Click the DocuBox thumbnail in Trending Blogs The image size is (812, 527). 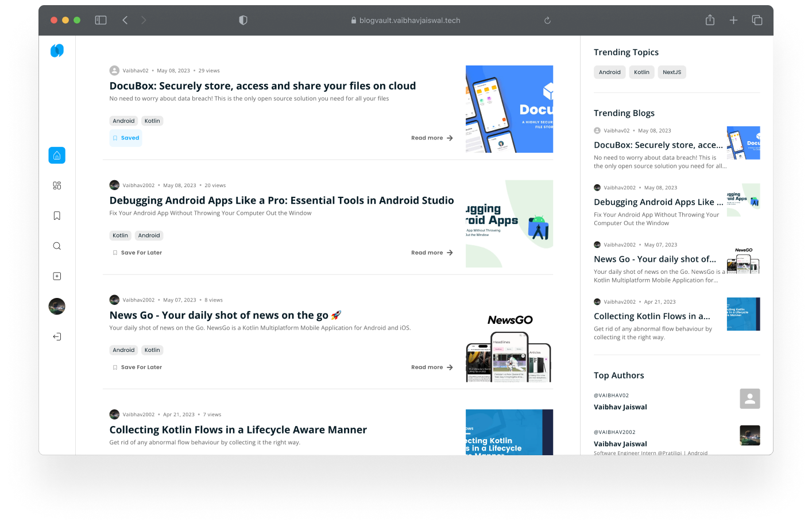(x=744, y=143)
